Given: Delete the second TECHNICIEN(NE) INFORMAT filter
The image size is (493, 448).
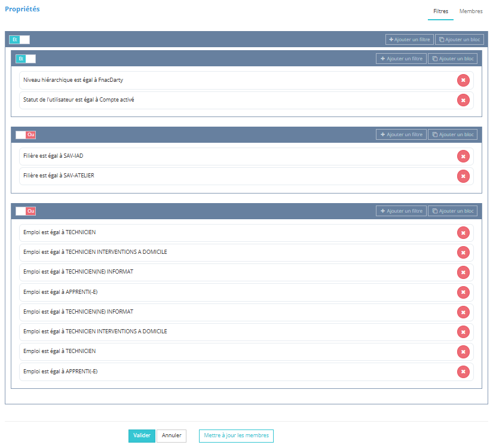Looking at the screenshot, I should tap(463, 312).
